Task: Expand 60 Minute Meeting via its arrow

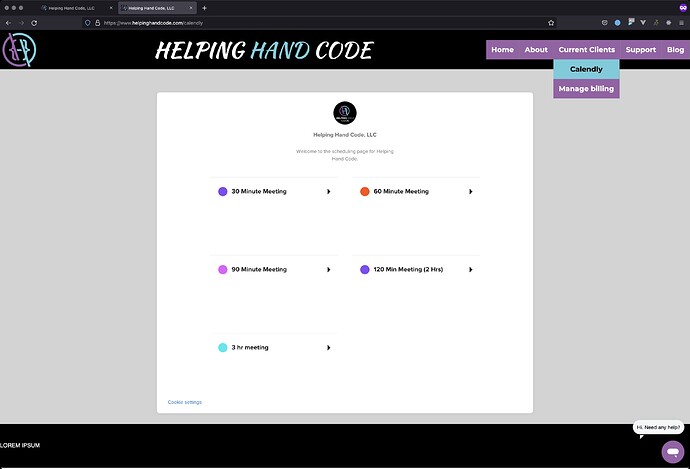Action: pyautogui.click(x=470, y=191)
